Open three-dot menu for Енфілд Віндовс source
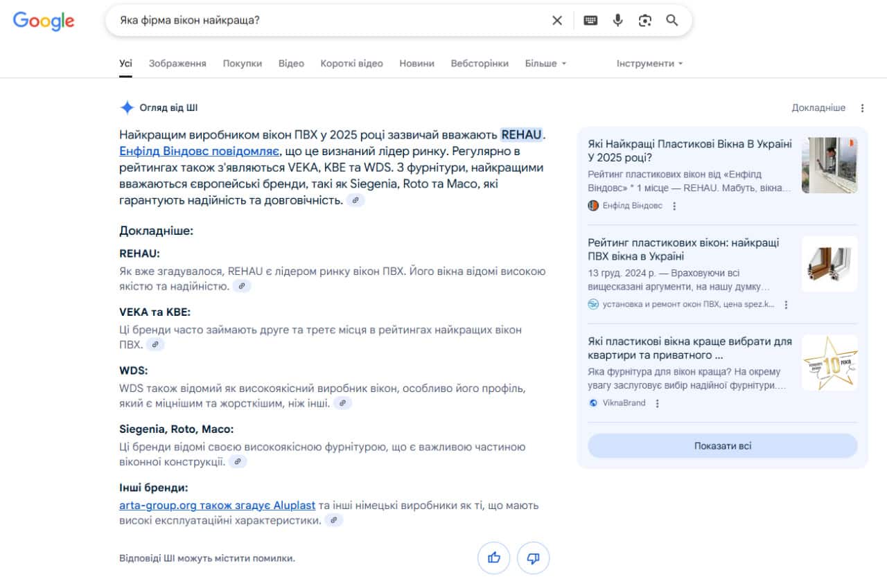This screenshot has width=887, height=588. (674, 206)
